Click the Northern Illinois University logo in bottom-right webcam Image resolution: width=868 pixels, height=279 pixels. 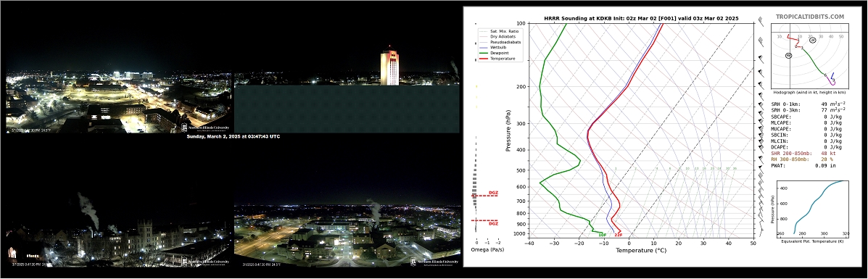434,262
